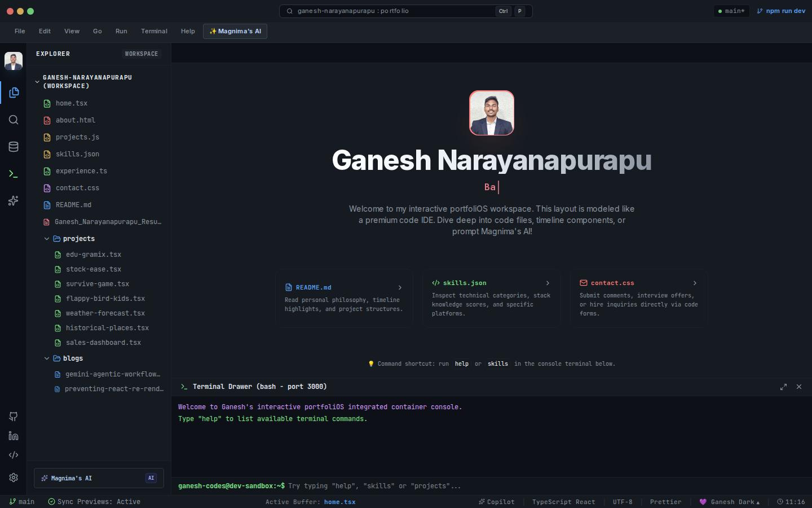Viewport: 812px width, 508px height.
Task: Toggle Copilot in the status bar
Action: click(x=496, y=502)
